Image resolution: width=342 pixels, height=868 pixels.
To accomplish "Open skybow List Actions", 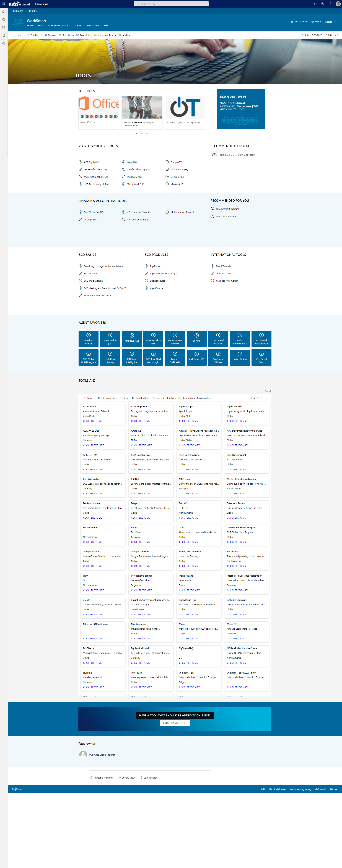I will [164, 398].
